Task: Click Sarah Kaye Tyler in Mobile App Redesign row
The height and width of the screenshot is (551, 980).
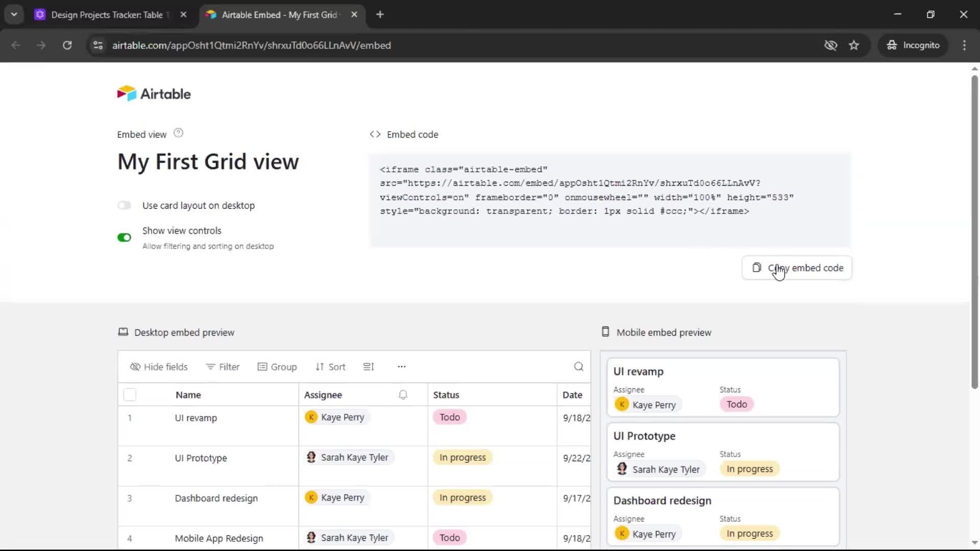Action: (x=349, y=538)
